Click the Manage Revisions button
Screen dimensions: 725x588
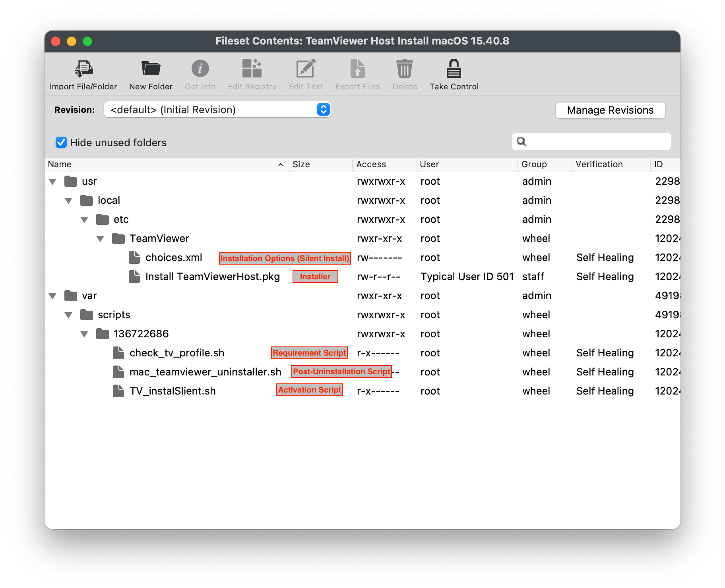(610, 110)
